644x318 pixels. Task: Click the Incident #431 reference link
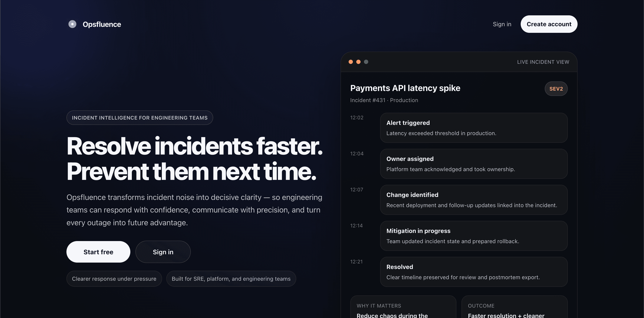tap(368, 100)
